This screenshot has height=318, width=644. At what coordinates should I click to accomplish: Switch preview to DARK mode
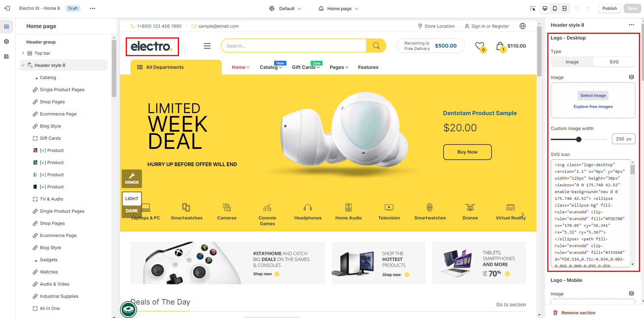(132, 211)
